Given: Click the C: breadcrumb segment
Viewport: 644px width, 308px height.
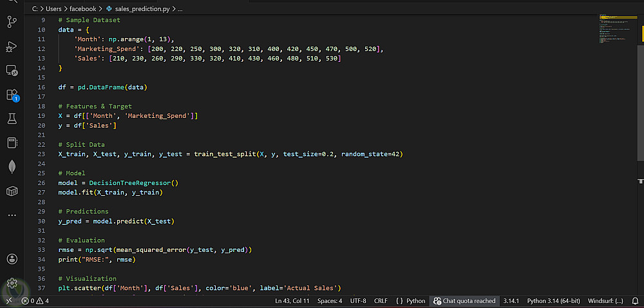Looking at the screenshot, I should coord(35,8).
